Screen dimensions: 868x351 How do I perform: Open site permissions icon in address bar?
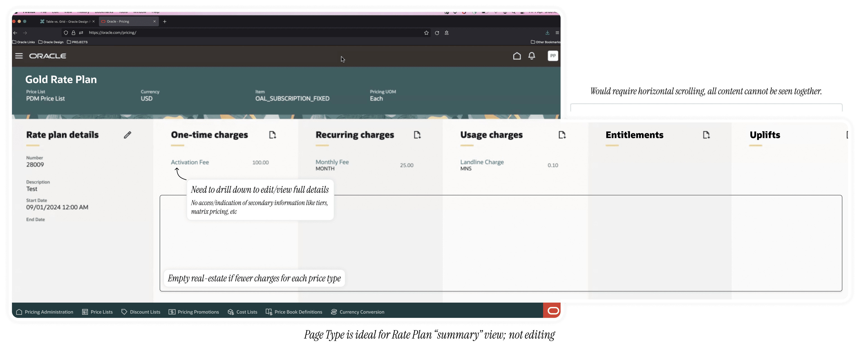click(81, 33)
